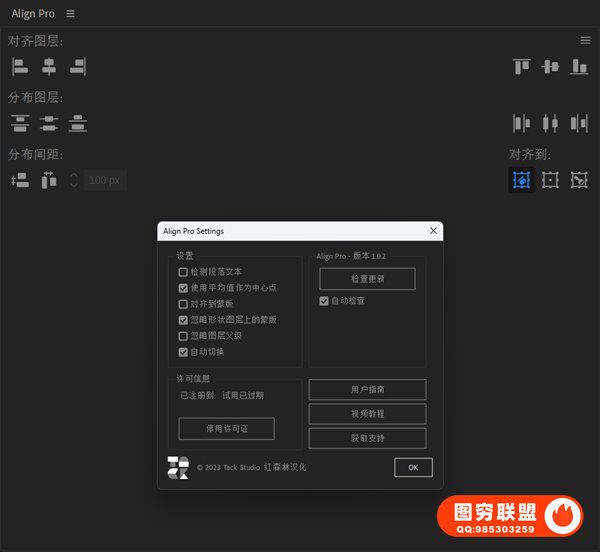Screen dimensions: 600x552
Task: Select align horizontal centers icon
Action: pos(49,66)
